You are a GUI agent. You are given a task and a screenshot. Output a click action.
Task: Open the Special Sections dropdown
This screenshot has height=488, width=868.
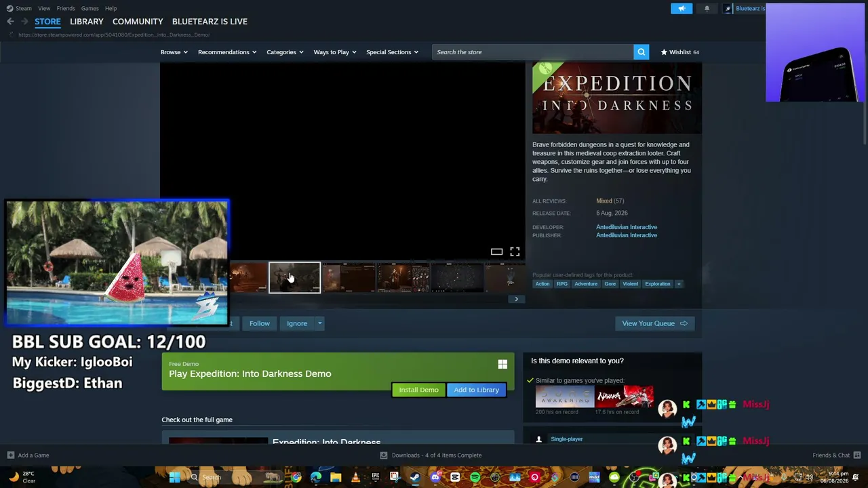(392, 52)
